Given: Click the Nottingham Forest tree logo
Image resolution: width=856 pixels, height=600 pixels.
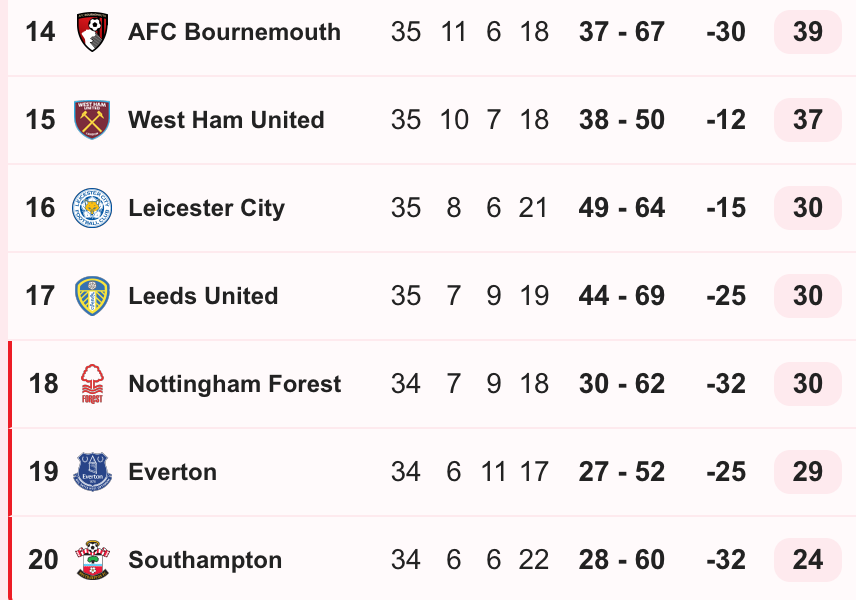Looking at the screenshot, I should 92,384.
